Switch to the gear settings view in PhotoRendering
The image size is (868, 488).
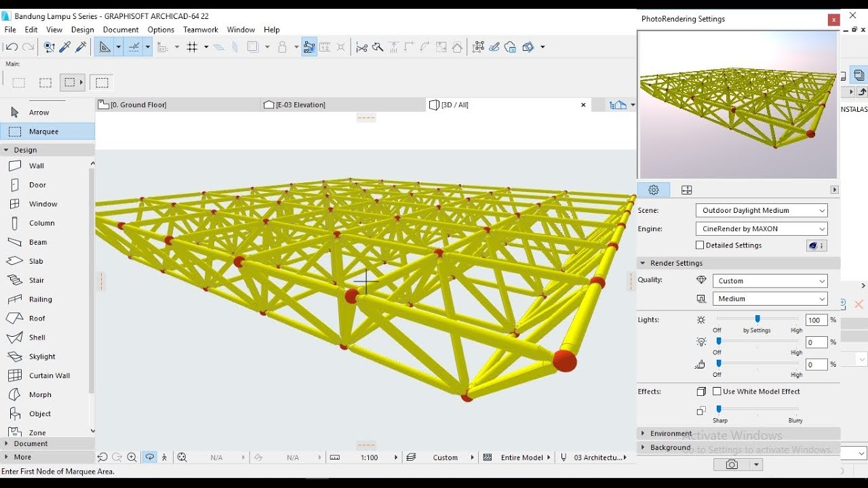(x=654, y=190)
